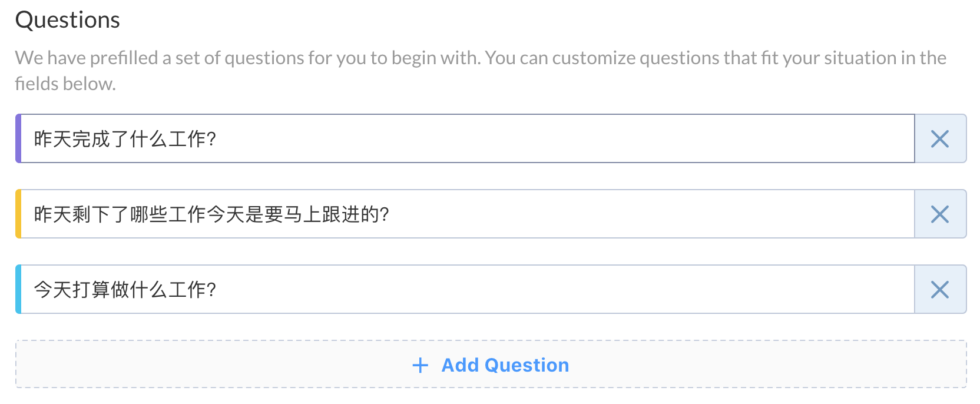Click the blank area of the third question field
The height and width of the screenshot is (404, 980).
click(x=589, y=290)
